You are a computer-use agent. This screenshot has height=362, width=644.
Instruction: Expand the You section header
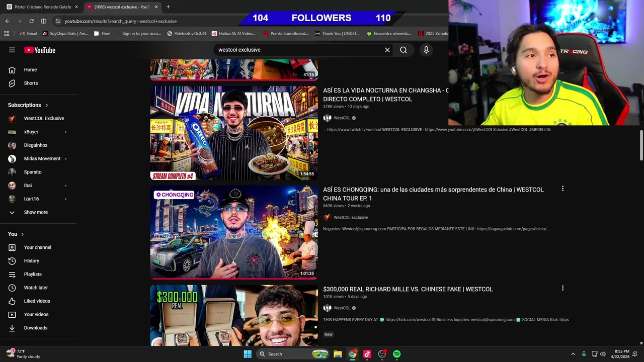[x=16, y=234]
